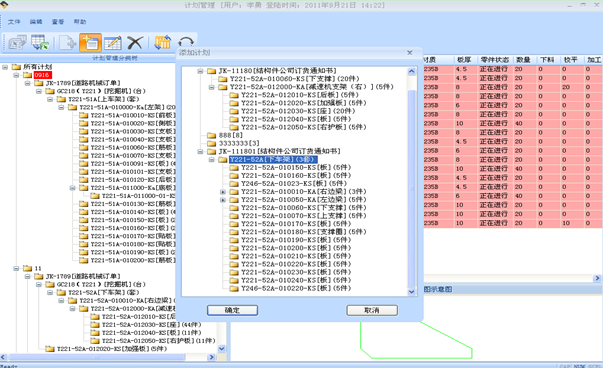Screen dimensions: 603x368
Task: Select Y246-52A-010220-KS[板](5件) in dialog
Action: 296,288
